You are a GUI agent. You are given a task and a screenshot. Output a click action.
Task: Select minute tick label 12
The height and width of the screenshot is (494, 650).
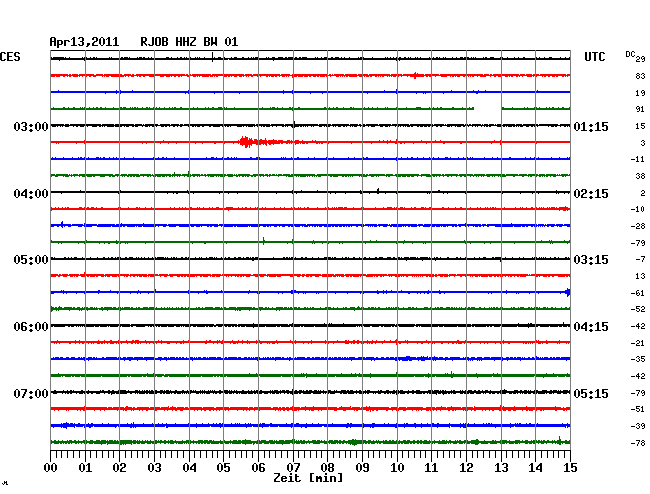click(x=466, y=467)
